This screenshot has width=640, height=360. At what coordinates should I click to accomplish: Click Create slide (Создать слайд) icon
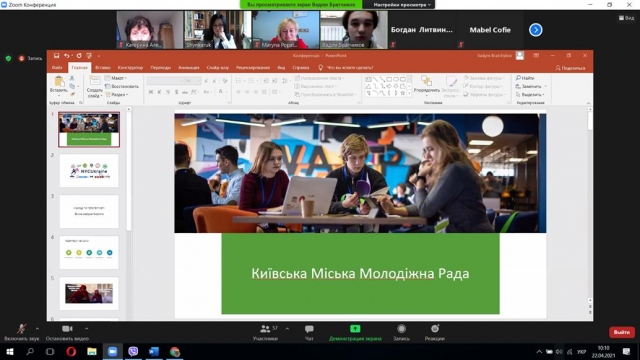click(x=95, y=81)
